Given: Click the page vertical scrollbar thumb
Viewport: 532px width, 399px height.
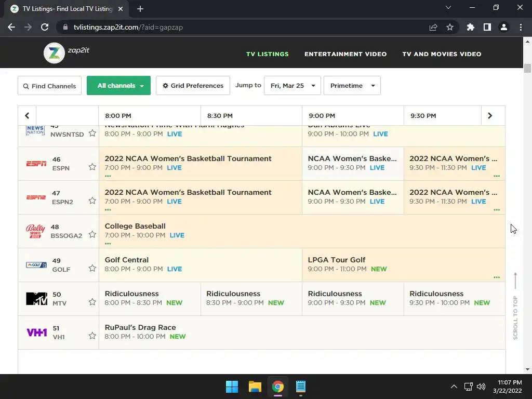Looking at the screenshot, I should click(x=527, y=68).
